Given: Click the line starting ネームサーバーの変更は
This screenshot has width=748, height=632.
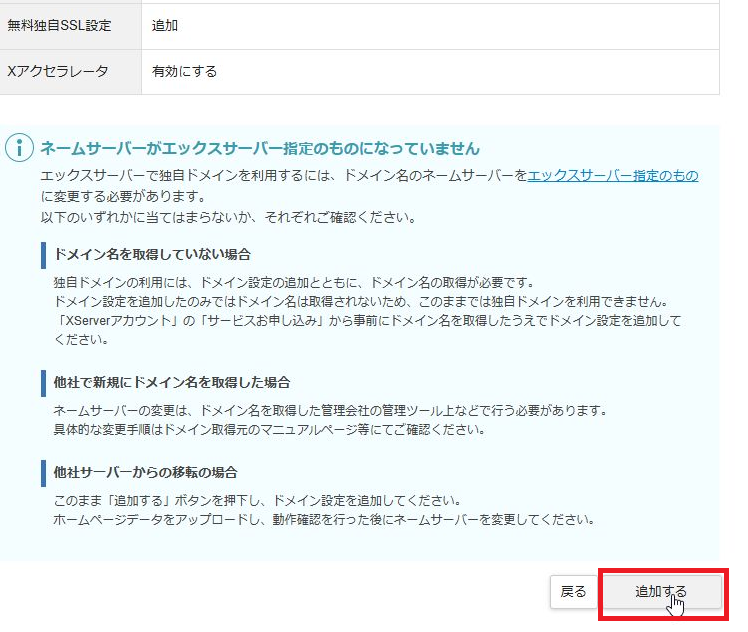Looking at the screenshot, I should click(330, 411).
